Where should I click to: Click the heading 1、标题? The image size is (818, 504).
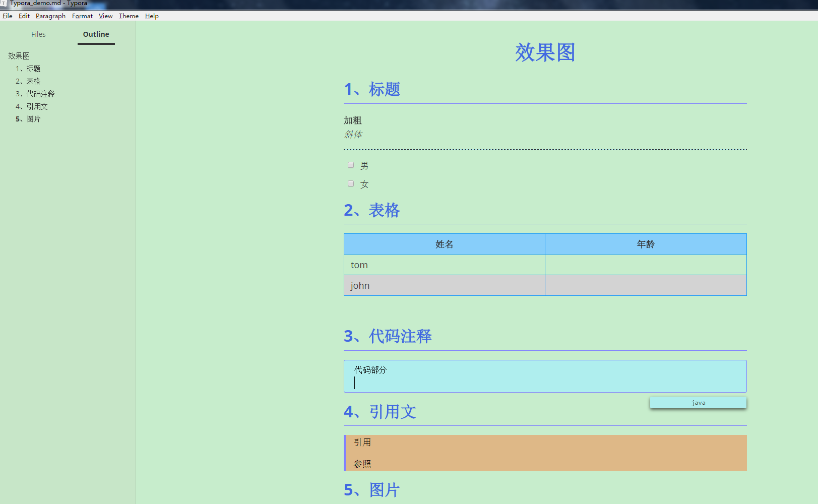[x=372, y=89]
